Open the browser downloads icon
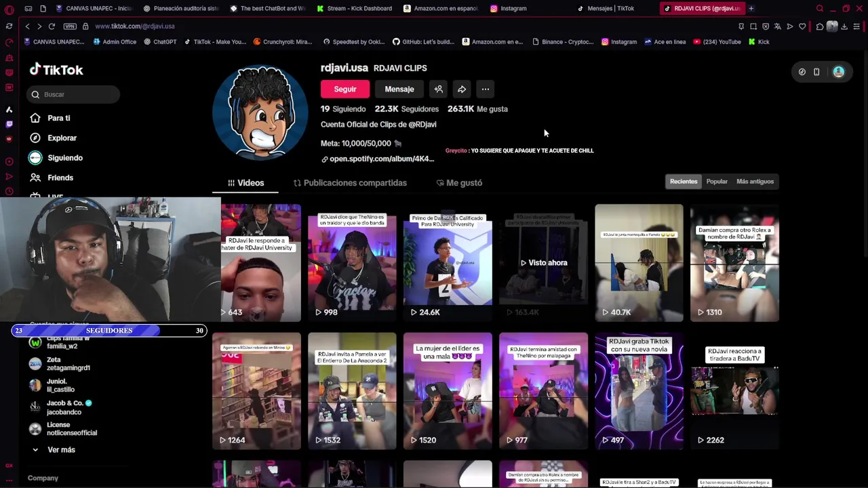 point(844,26)
